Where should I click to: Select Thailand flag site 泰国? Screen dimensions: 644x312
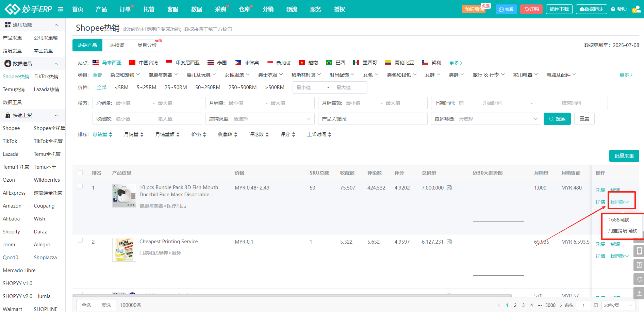pyautogui.click(x=217, y=63)
